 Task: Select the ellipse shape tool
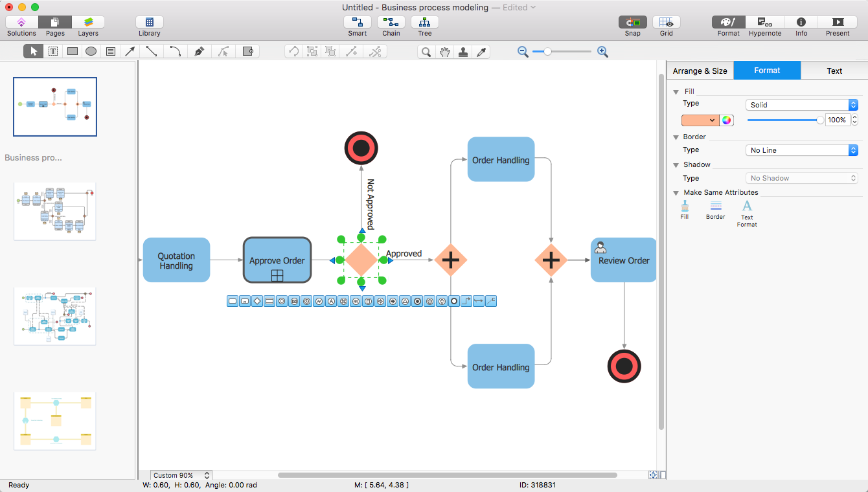pos(91,51)
